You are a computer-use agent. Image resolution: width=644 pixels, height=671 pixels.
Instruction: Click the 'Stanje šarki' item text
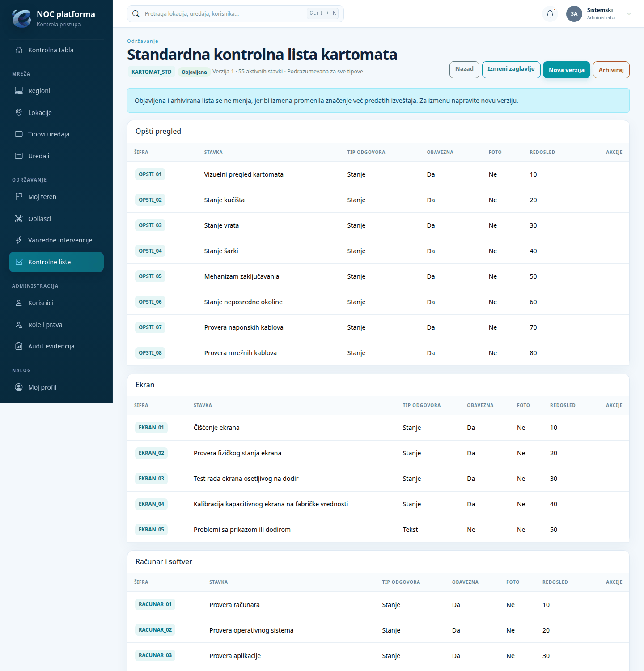(221, 251)
